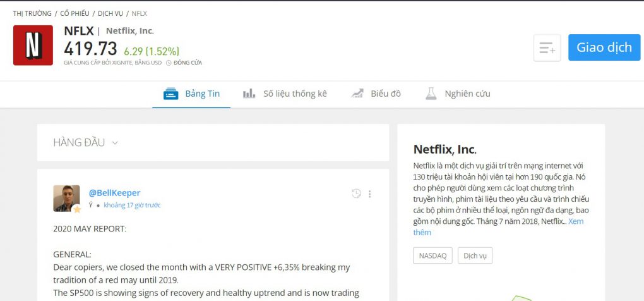Click the Biểu đồ trend chart icon
Screen dimensions: 644x301
point(357,94)
